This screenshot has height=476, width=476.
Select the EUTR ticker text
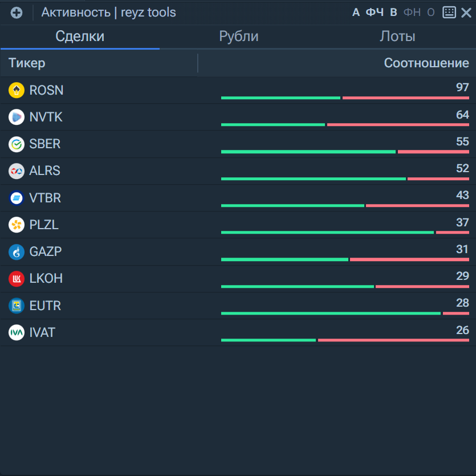click(x=45, y=306)
